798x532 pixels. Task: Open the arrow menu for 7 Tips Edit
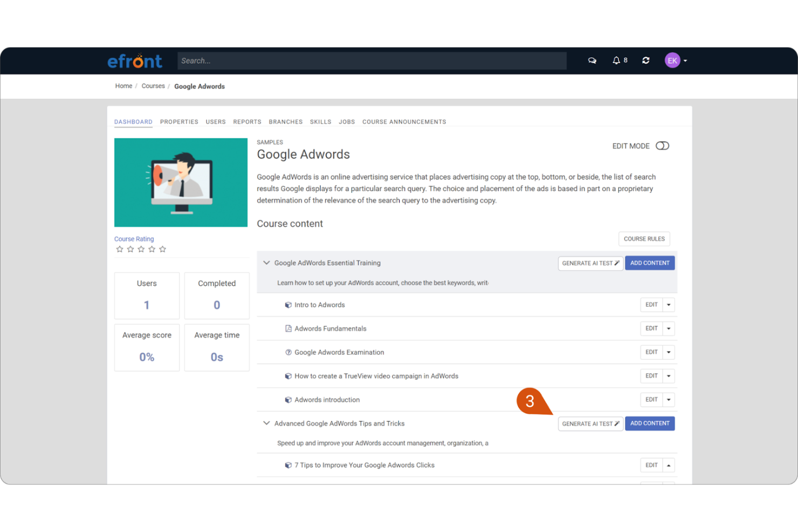tap(669, 465)
